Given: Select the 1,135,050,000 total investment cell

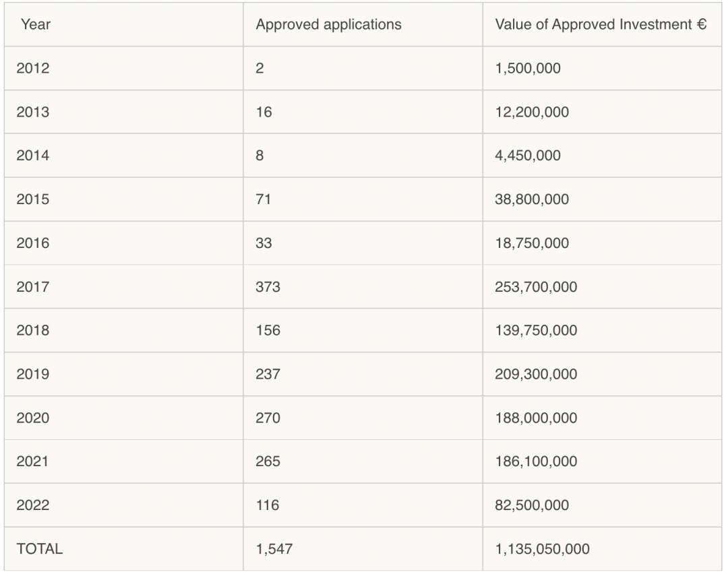Looking at the screenshot, I should 542,549.
